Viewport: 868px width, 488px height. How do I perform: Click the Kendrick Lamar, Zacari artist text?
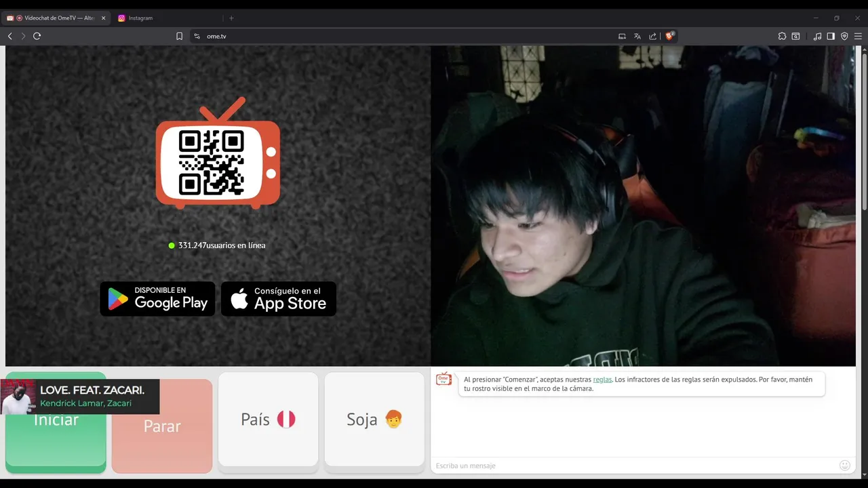85,403
